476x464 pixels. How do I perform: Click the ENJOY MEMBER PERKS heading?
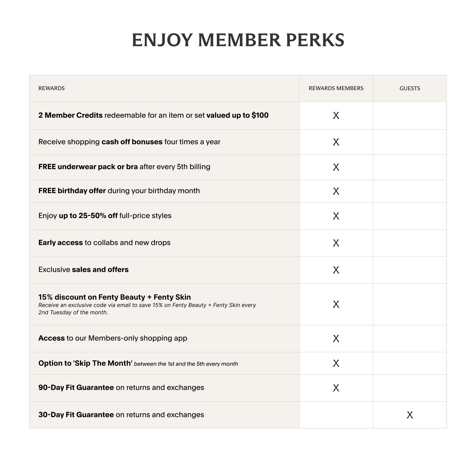238,40
